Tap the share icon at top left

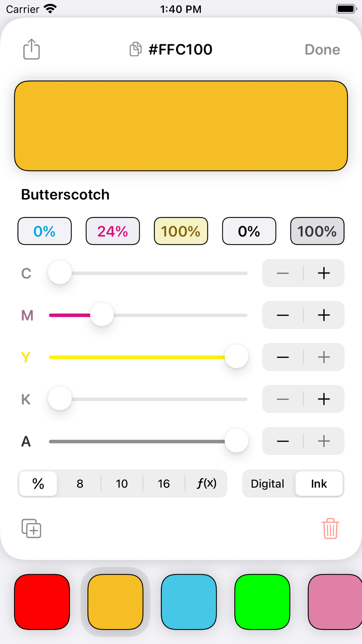[x=31, y=49]
